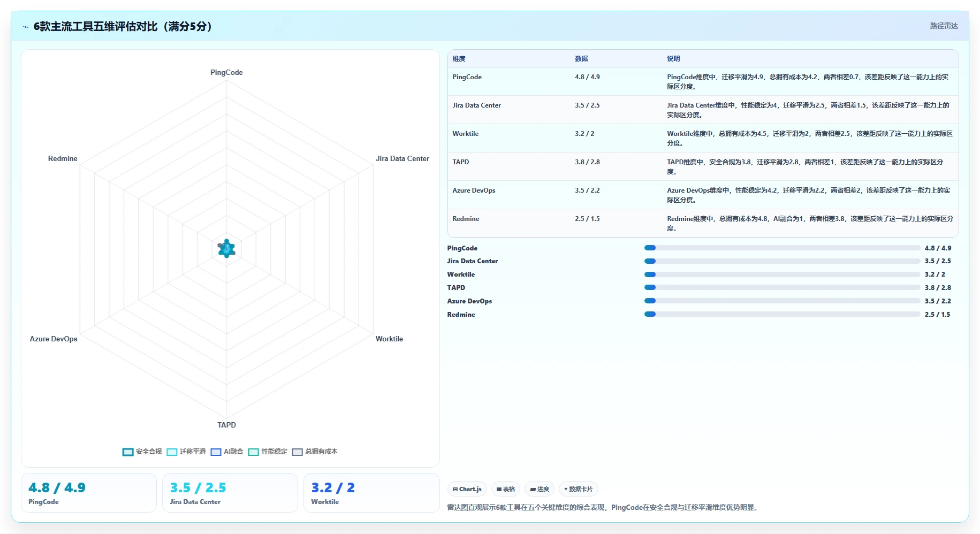Select the Redmine table row name
The width and height of the screenshot is (980, 534).
(x=466, y=219)
